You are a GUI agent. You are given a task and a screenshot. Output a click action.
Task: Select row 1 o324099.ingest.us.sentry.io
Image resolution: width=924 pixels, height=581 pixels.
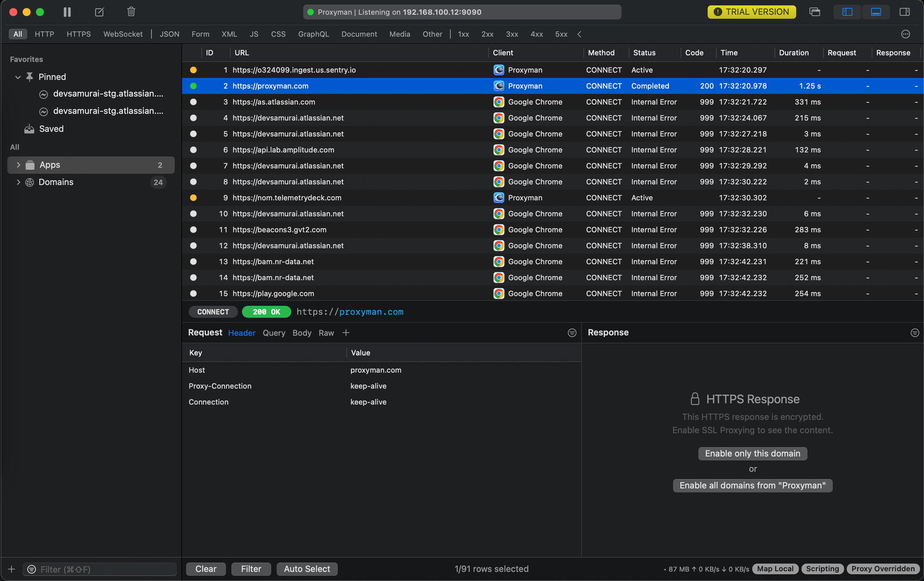pos(552,70)
